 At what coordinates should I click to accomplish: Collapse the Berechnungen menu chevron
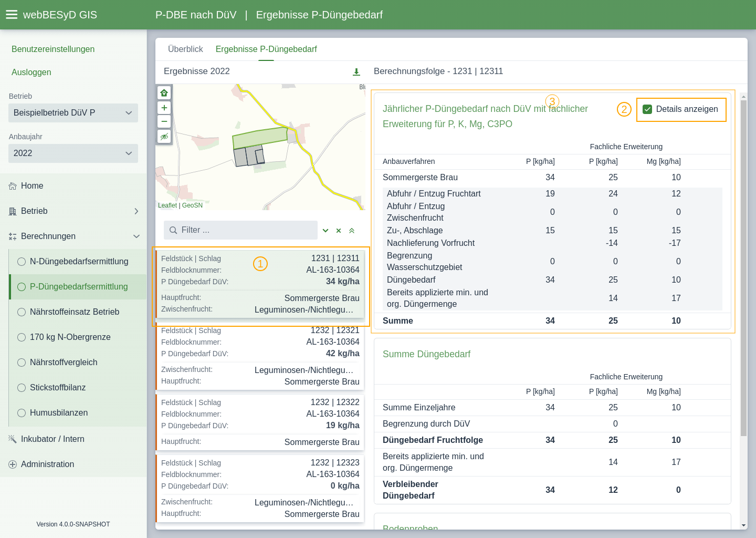136,236
